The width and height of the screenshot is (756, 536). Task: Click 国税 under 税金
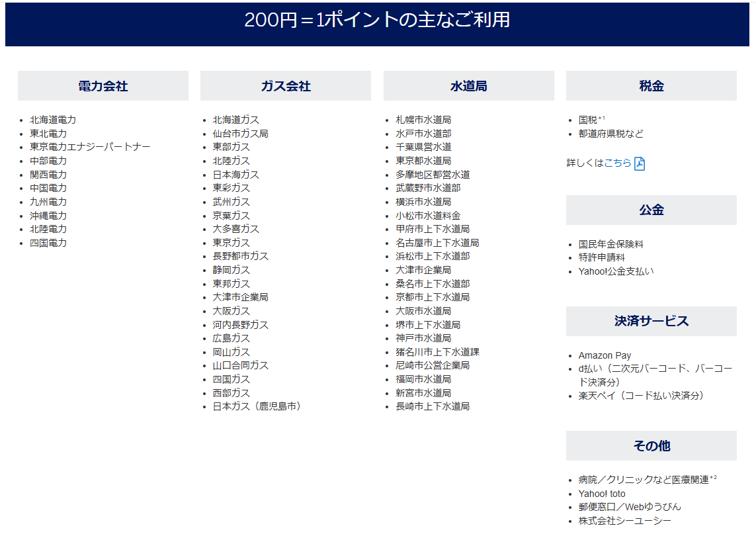(x=588, y=120)
